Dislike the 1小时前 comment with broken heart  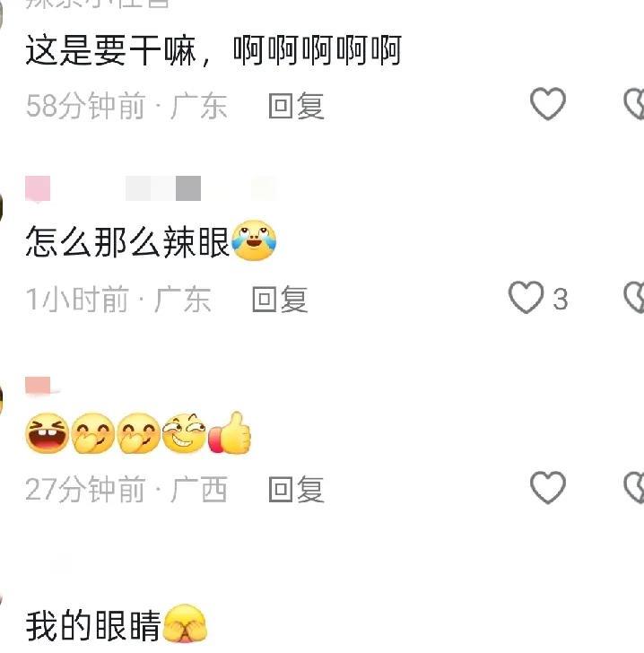[x=634, y=298]
